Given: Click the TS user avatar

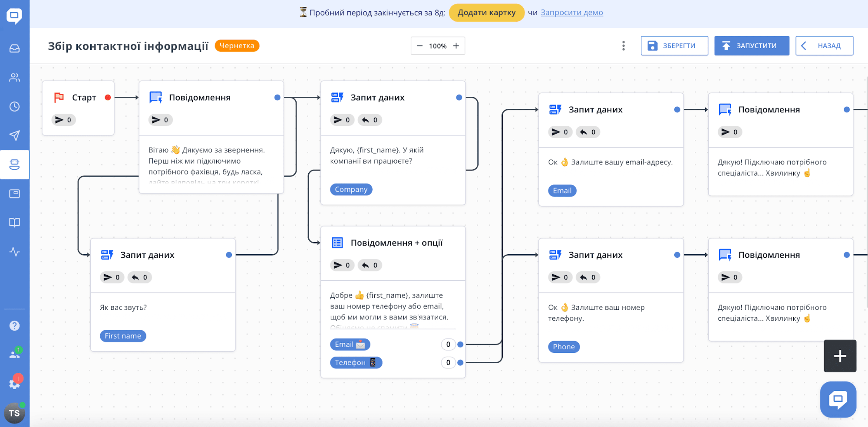Looking at the screenshot, I should [14, 413].
